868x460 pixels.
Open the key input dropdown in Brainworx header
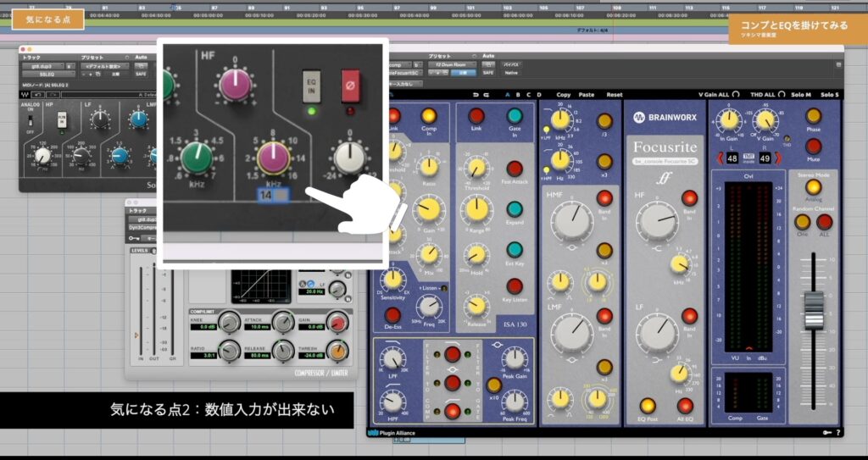406,84
